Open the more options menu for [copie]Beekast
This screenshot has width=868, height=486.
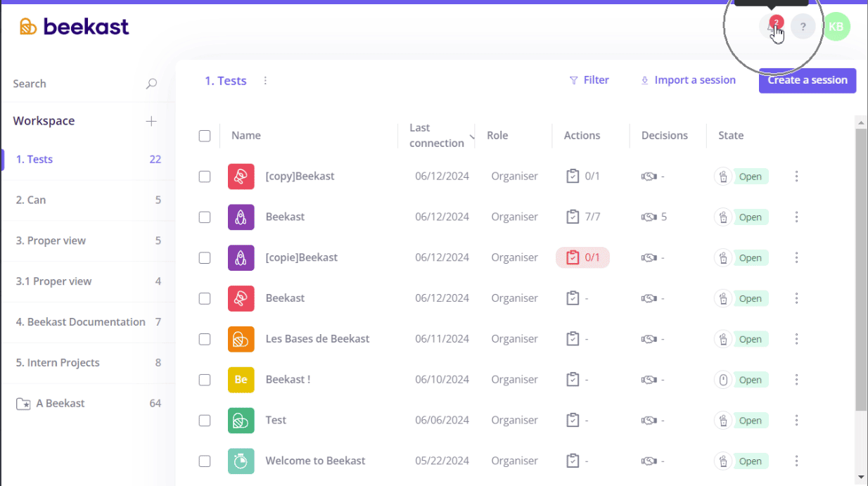click(796, 257)
